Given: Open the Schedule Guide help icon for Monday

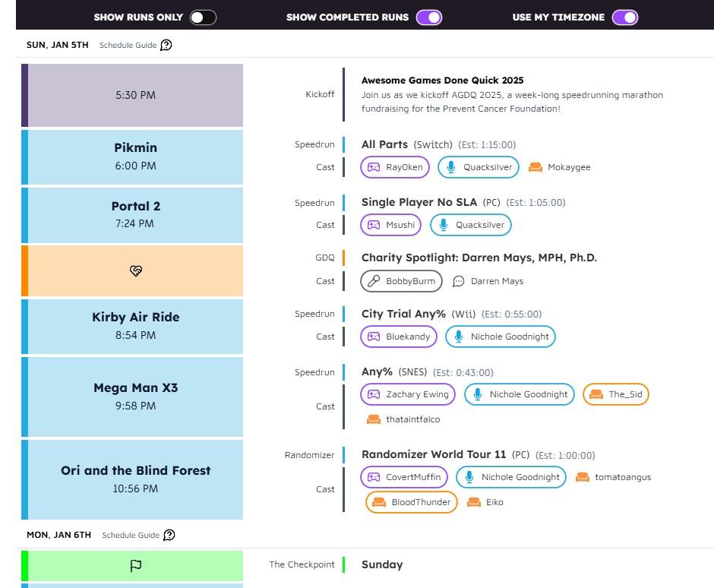Looking at the screenshot, I should click(x=169, y=535).
